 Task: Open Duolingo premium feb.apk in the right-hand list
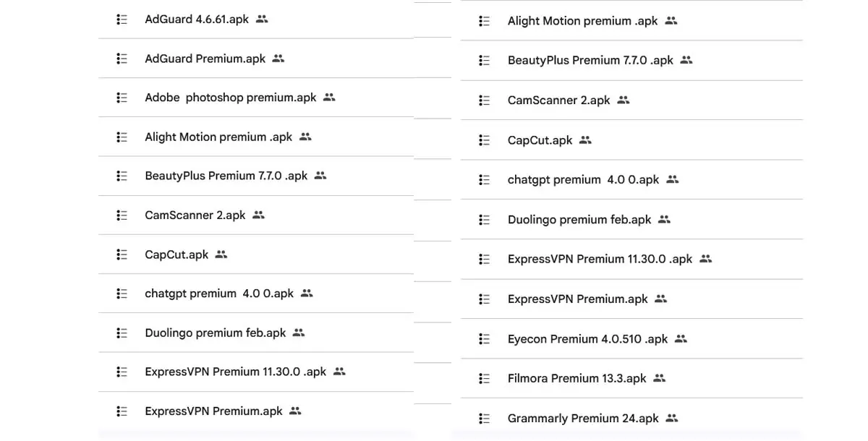579,220
